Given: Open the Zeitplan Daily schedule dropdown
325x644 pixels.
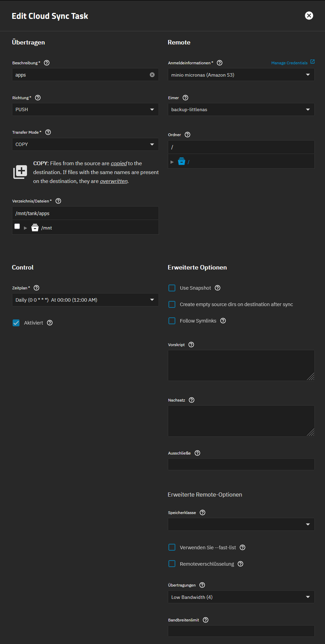Looking at the screenshot, I should (85, 300).
